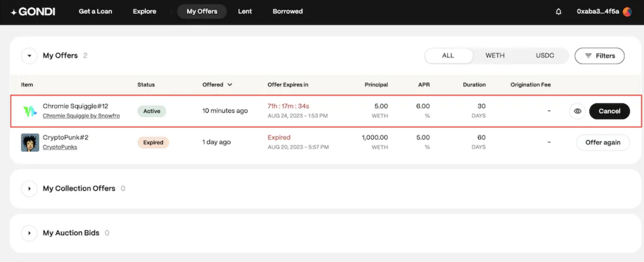Collapse the My Offers section
The height and width of the screenshot is (262, 644).
pos(29,56)
